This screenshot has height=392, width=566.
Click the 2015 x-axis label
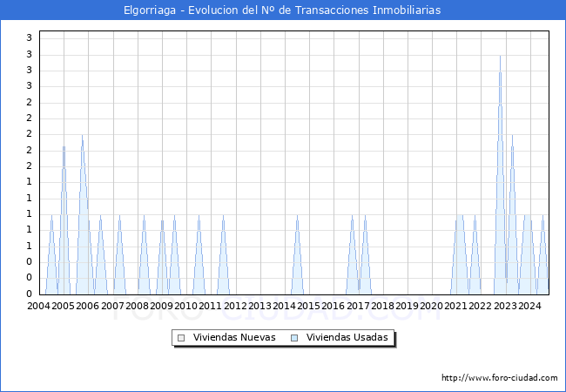pyautogui.click(x=308, y=306)
